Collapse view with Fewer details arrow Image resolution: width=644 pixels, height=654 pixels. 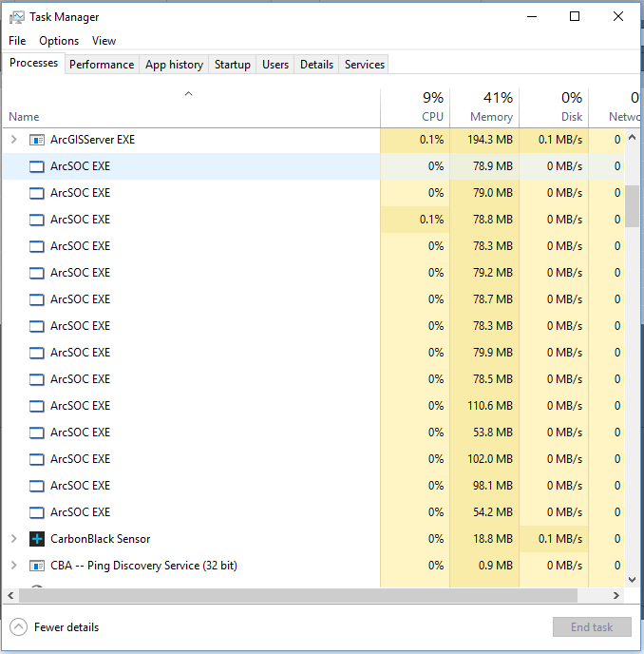pos(18,626)
